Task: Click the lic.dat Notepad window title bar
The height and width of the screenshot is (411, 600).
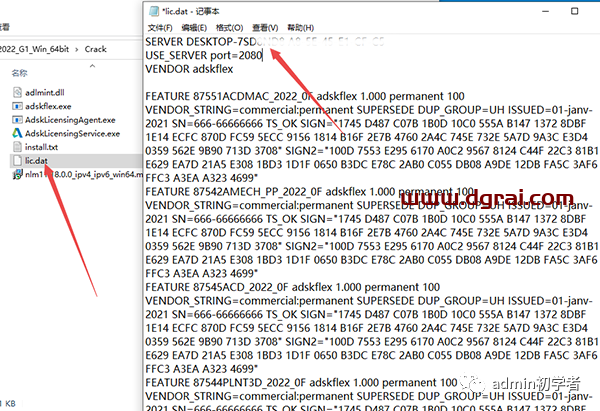Action: tap(350, 9)
